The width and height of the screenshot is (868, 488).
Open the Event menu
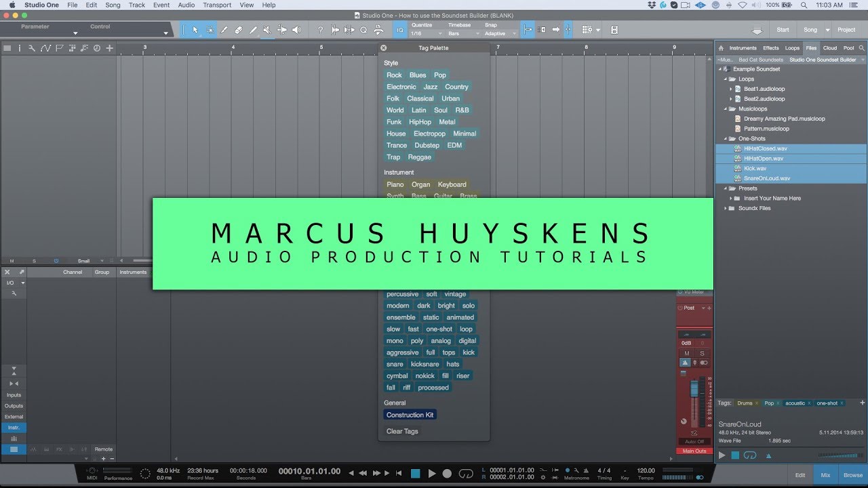(x=161, y=5)
